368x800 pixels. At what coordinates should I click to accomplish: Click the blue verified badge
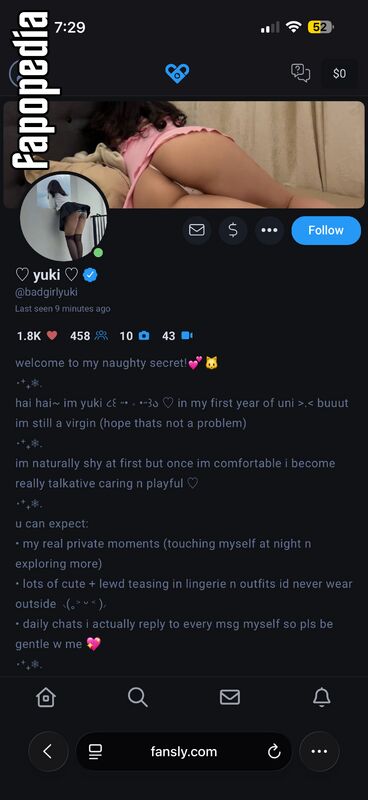(x=90, y=276)
